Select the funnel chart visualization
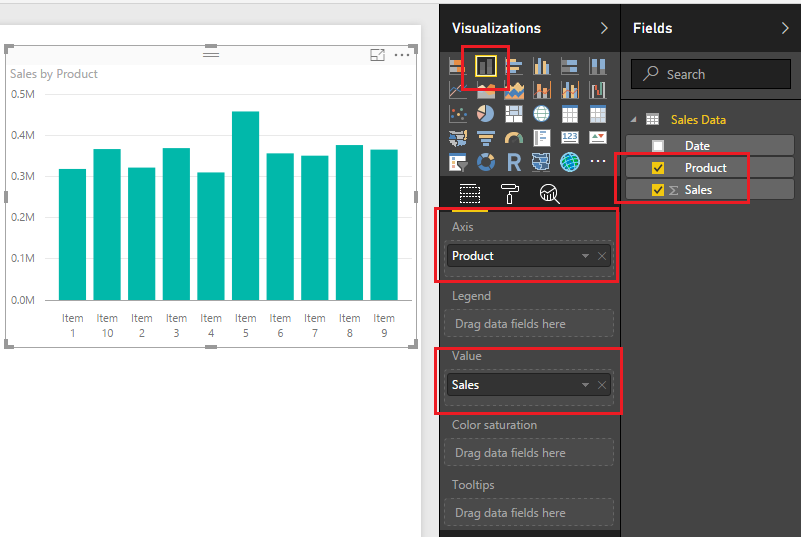The image size is (801, 537). point(485,138)
